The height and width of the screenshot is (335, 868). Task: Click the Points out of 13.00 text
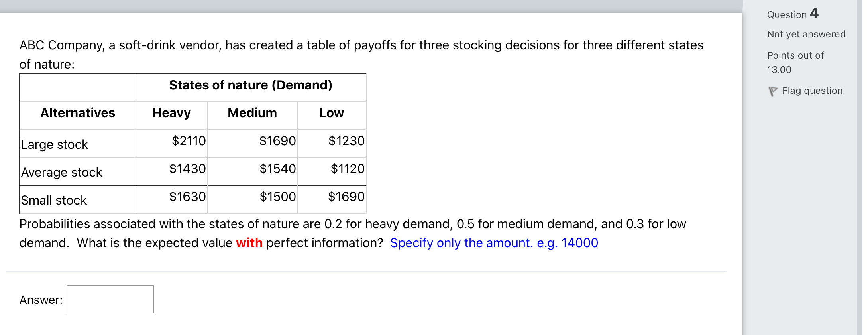[x=795, y=63]
